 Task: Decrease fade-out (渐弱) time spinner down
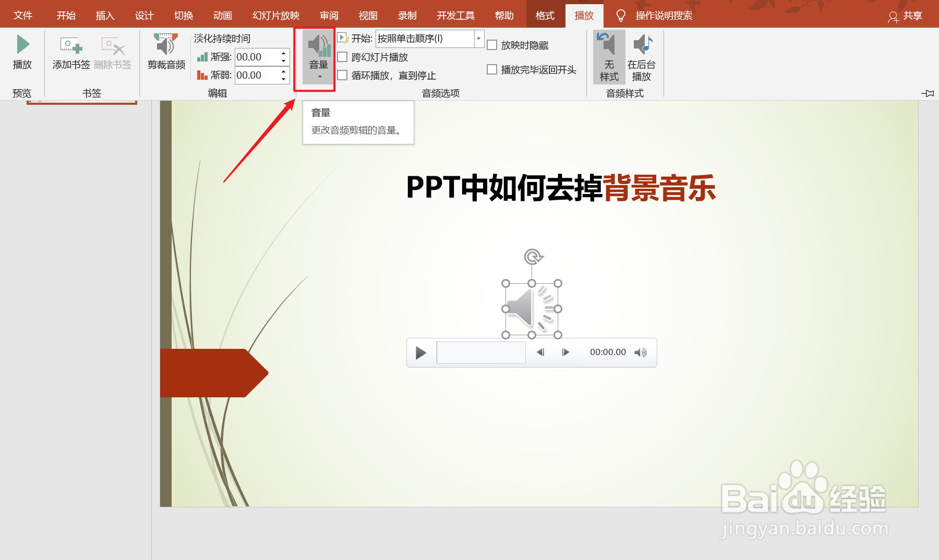click(283, 79)
